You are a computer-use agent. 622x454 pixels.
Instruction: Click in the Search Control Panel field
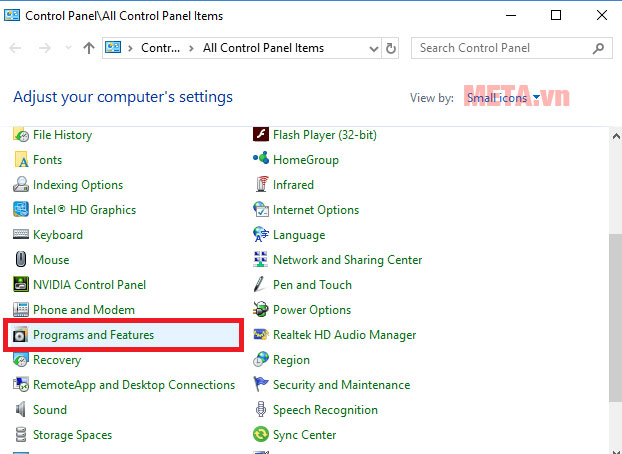click(512, 48)
